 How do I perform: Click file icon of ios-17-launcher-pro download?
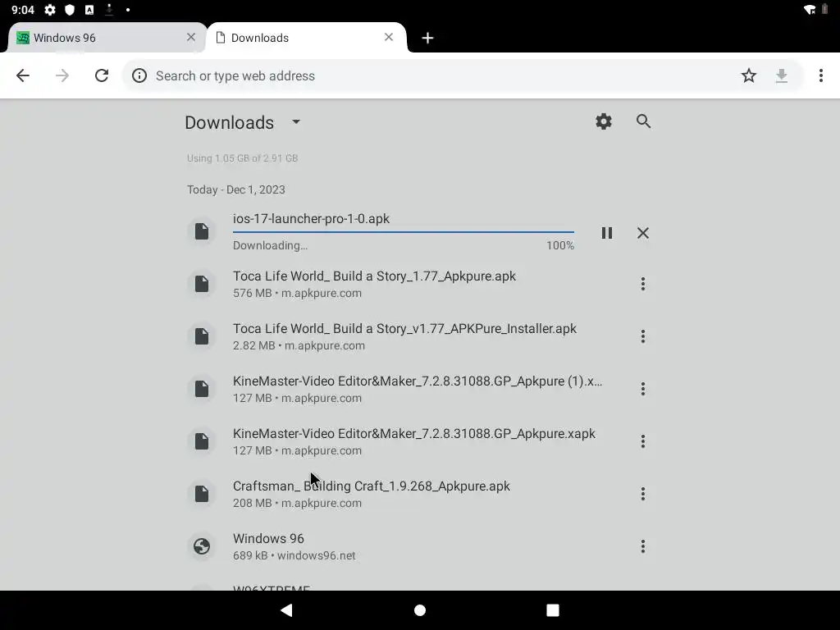[202, 231]
